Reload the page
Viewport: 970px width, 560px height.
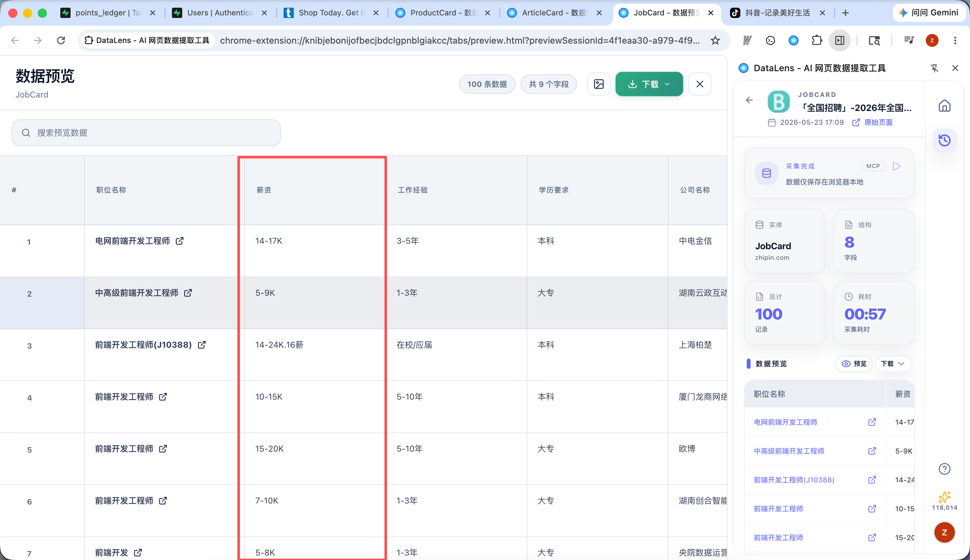point(61,40)
